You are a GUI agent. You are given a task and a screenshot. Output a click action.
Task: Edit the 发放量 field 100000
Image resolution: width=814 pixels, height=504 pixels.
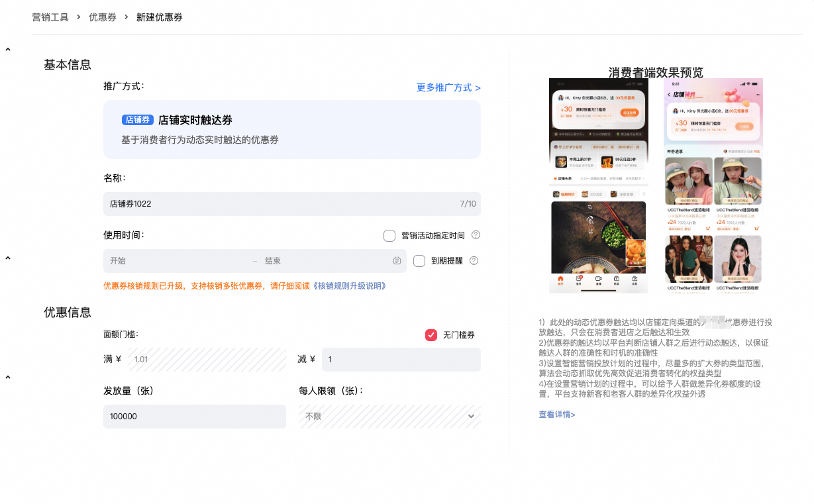tap(195, 417)
